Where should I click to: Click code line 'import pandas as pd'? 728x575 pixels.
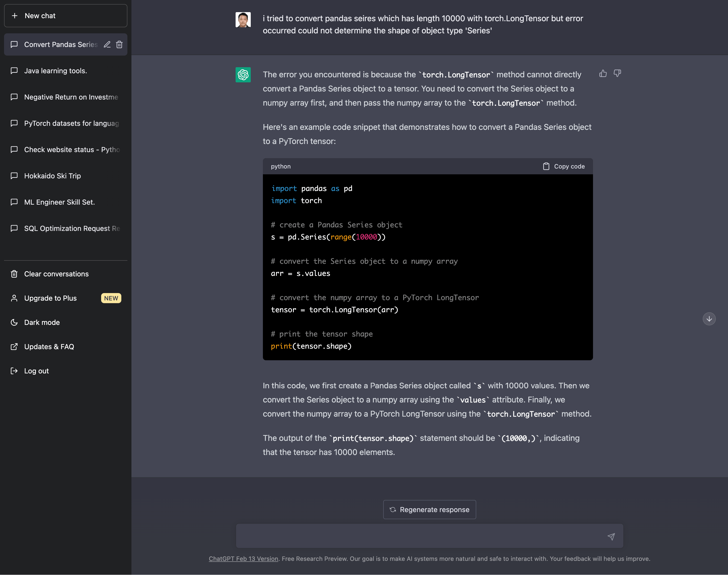(312, 188)
